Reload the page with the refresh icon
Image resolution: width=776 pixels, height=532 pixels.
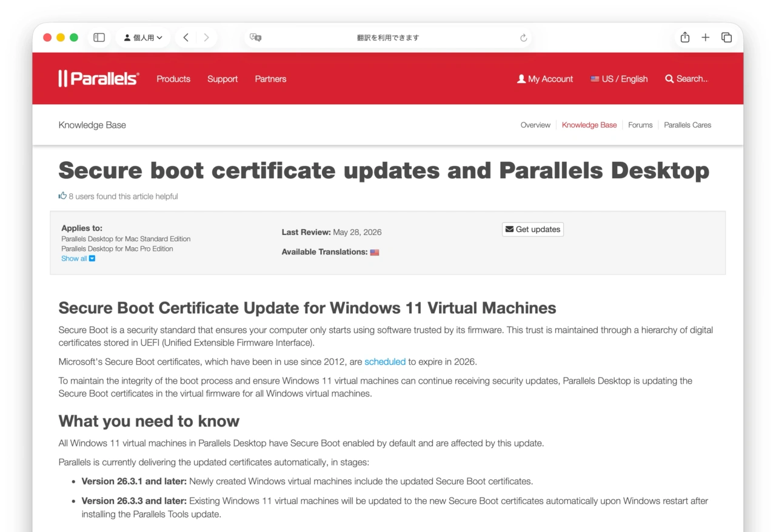[524, 38]
